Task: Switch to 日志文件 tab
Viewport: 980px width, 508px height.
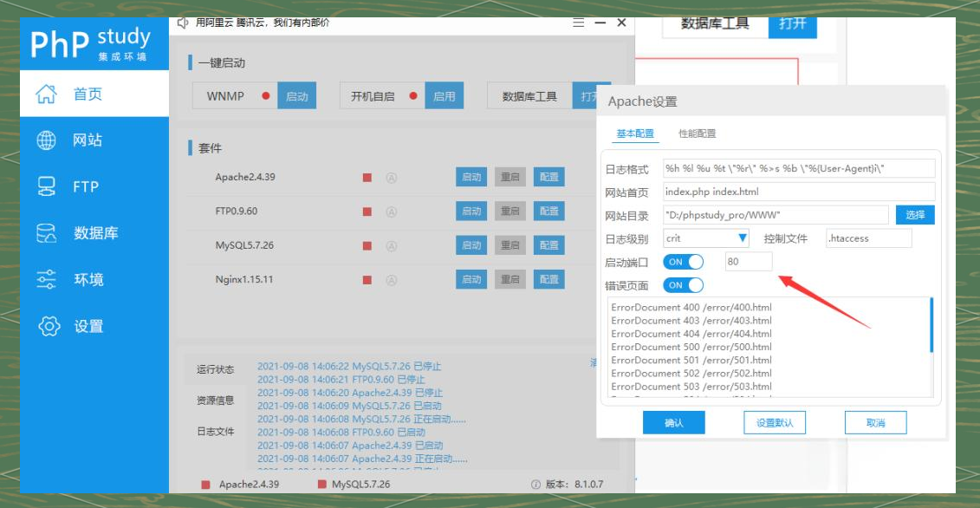Action: (215, 432)
